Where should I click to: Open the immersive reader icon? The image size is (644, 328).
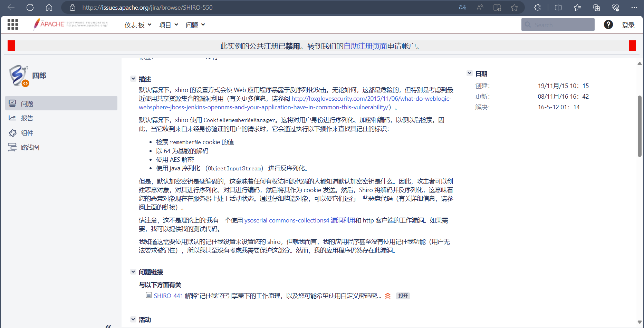(497, 8)
